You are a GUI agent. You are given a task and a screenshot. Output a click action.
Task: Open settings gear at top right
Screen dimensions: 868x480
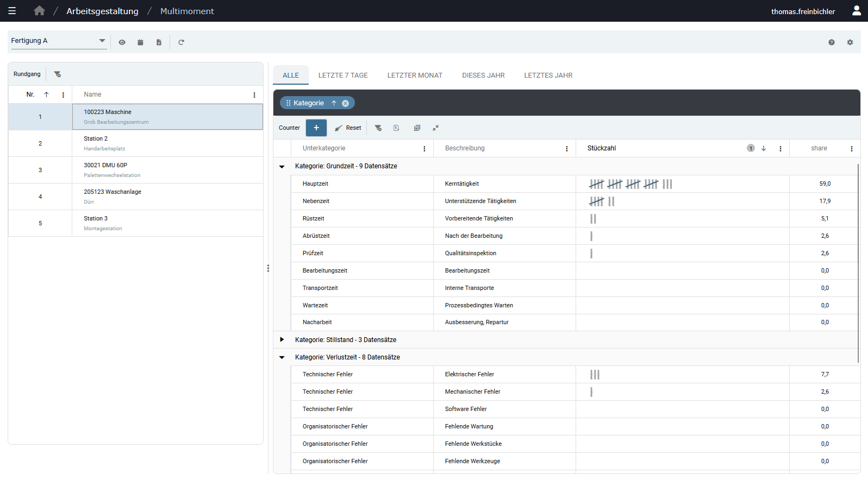click(x=850, y=42)
